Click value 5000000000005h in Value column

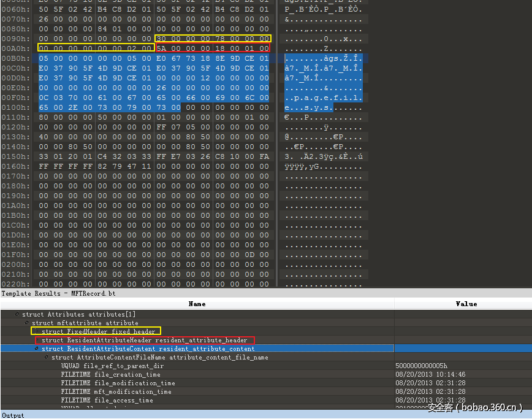422,366
